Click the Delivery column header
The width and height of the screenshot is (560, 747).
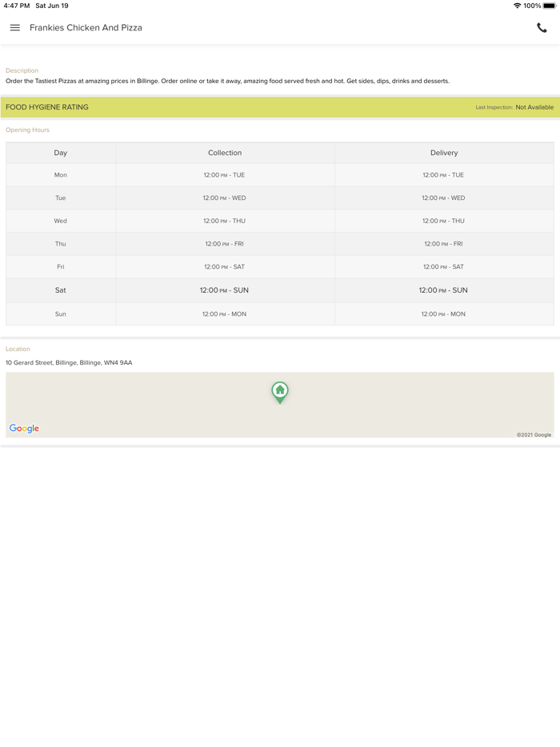(444, 153)
